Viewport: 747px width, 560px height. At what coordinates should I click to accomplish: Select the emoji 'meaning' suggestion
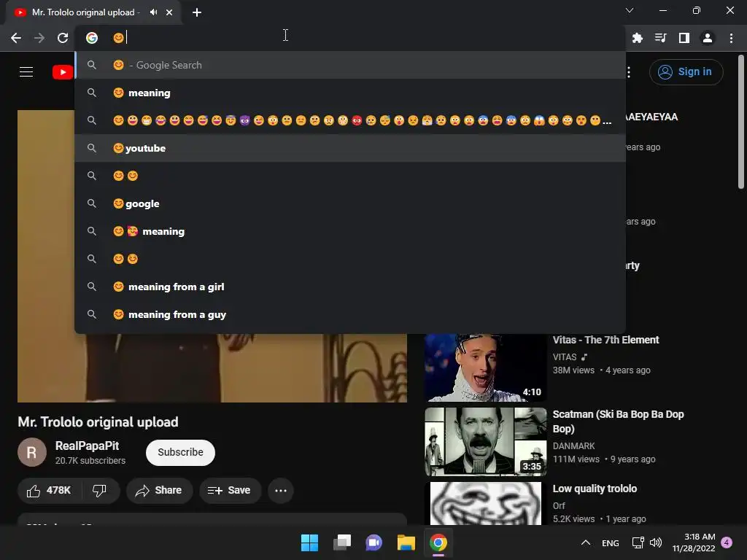point(350,93)
